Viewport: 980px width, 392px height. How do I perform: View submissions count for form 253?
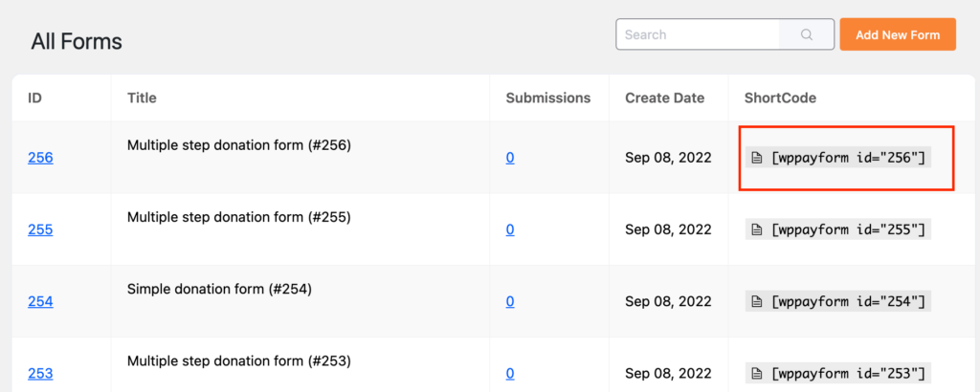click(x=510, y=374)
